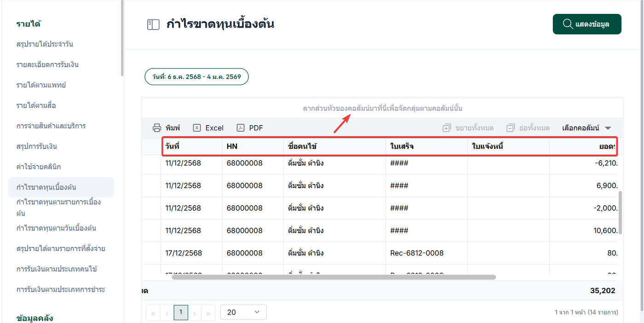Sort by the ใบแจ้งหนี้ column header
This screenshot has height=323, width=644.
click(508, 146)
